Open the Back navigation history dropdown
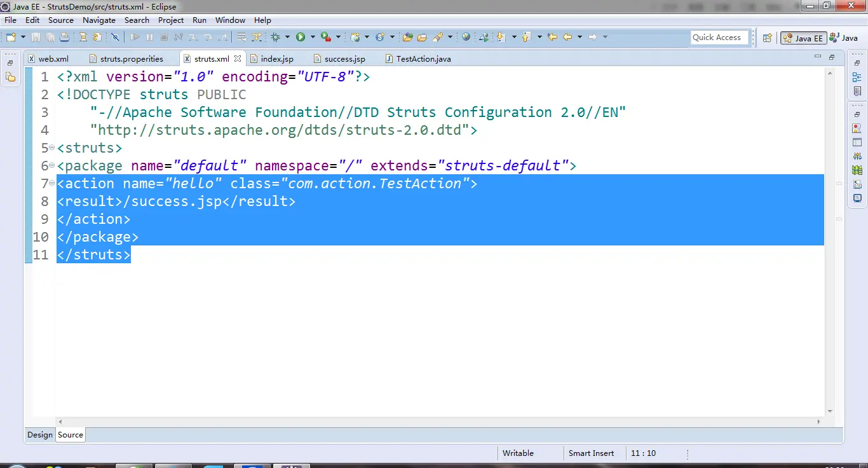 [x=580, y=37]
